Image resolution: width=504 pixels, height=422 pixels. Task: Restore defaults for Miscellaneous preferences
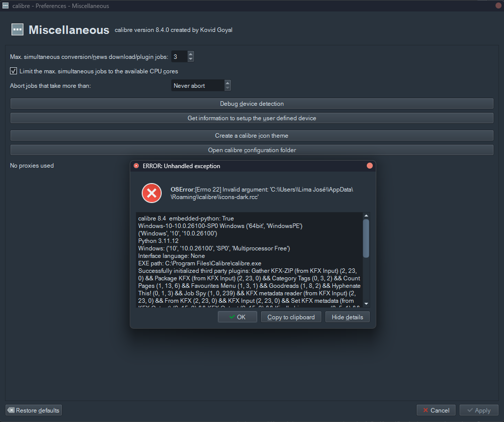(34, 410)
